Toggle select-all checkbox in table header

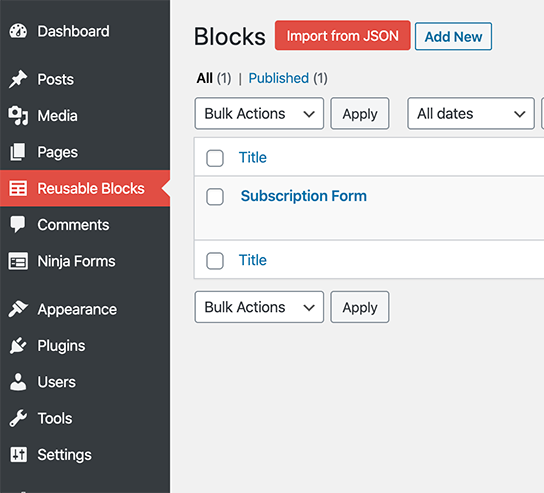215,158
